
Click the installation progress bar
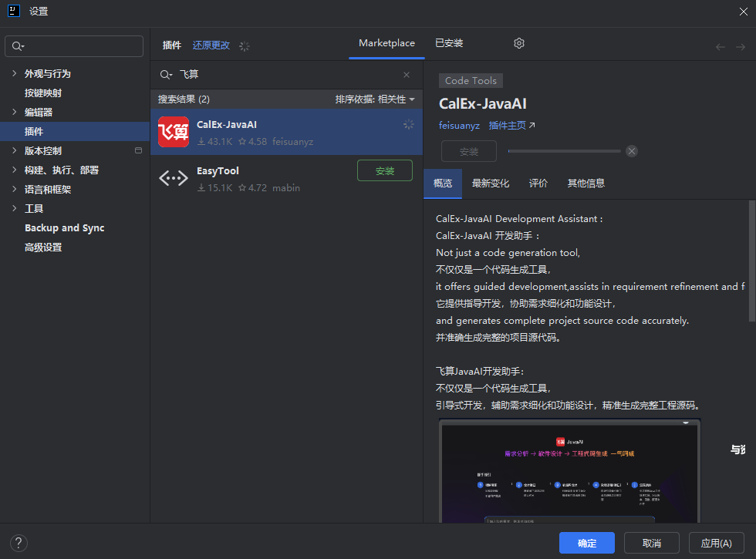[x=564, y=151]
